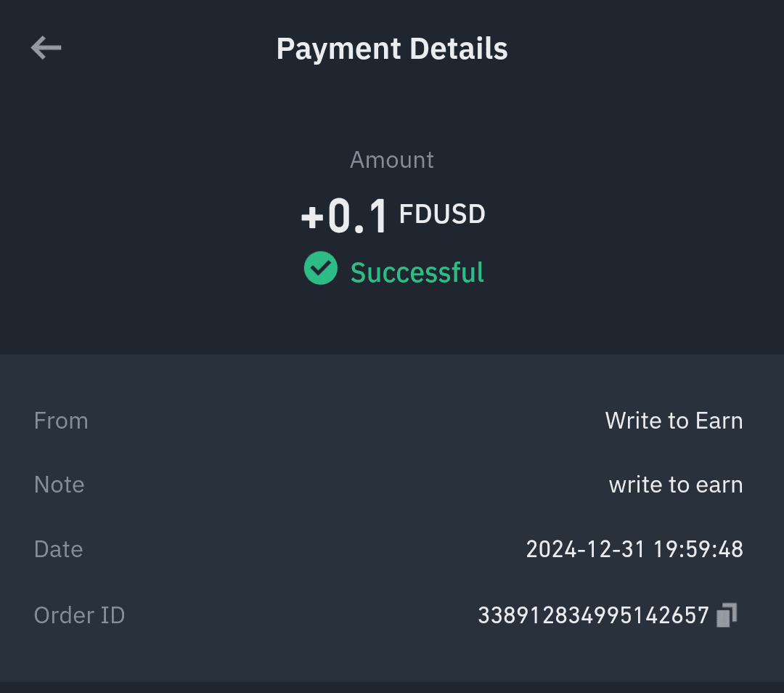Tap the +0.1 amount value
The image size is (784, 693).
pyautogui.click(x=344, y=216)
